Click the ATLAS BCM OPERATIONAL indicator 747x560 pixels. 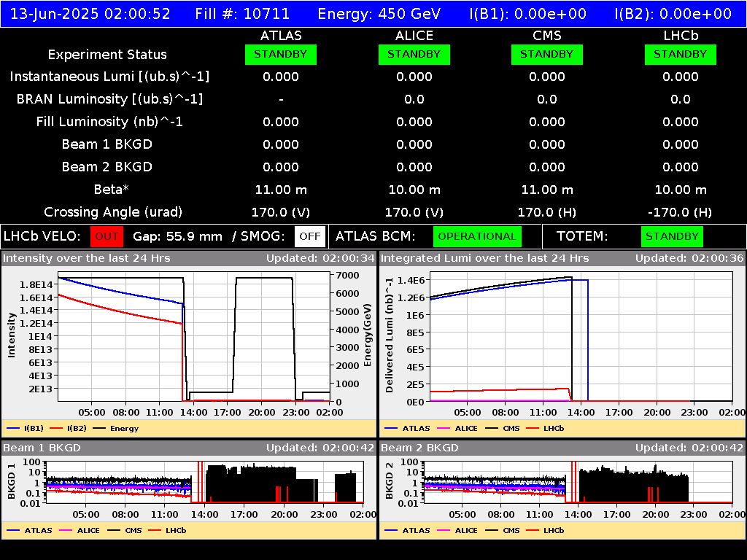(x=477, y=237)
